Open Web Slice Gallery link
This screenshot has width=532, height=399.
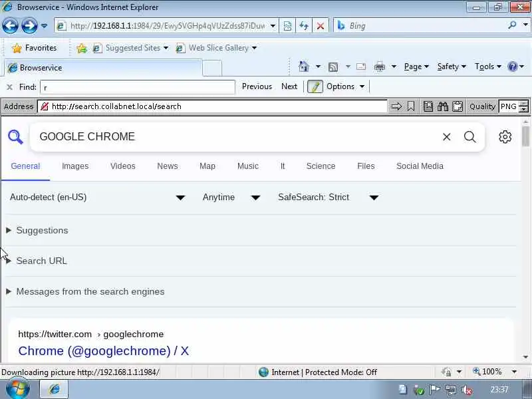(x=216, y=48)
